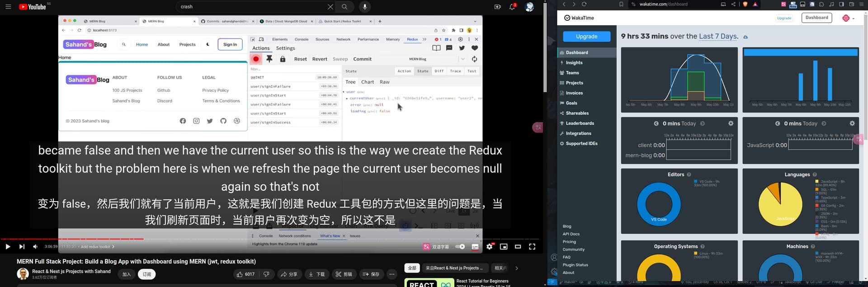This screenshot has height=287, width=868.
Task: Open the browser main hamburger menu
Action: point(862,4)
